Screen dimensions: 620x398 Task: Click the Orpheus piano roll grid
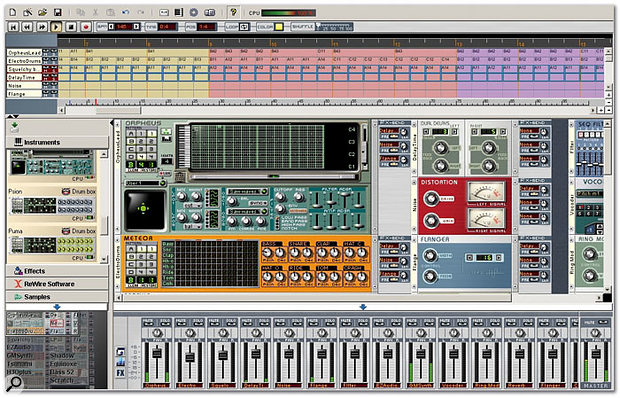[x=257, y=147]
